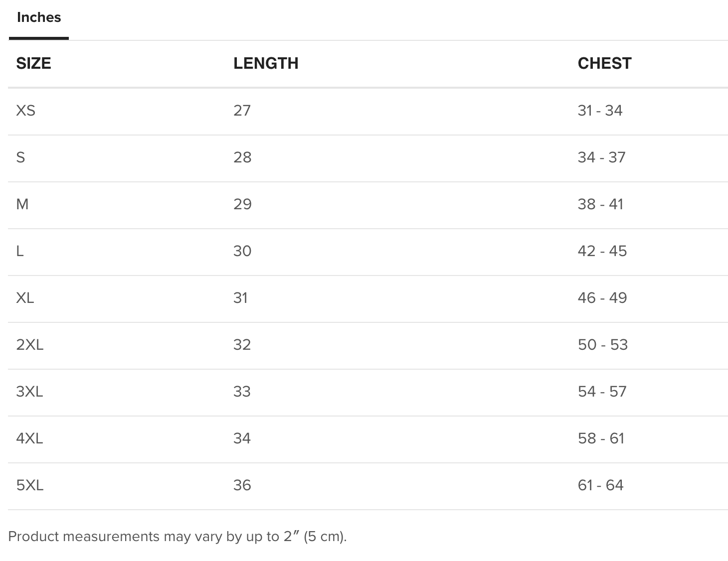This screenshot has width=728, height=561.
Task: Select the 4XL size row label
Action: [29, 438]
